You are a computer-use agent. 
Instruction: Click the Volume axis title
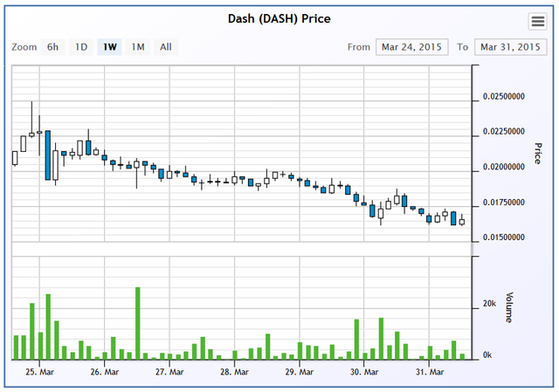509,307
